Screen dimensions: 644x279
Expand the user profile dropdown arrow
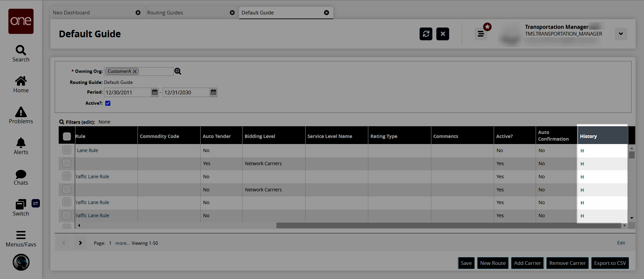pyautogui.click(x=621, y=34)
